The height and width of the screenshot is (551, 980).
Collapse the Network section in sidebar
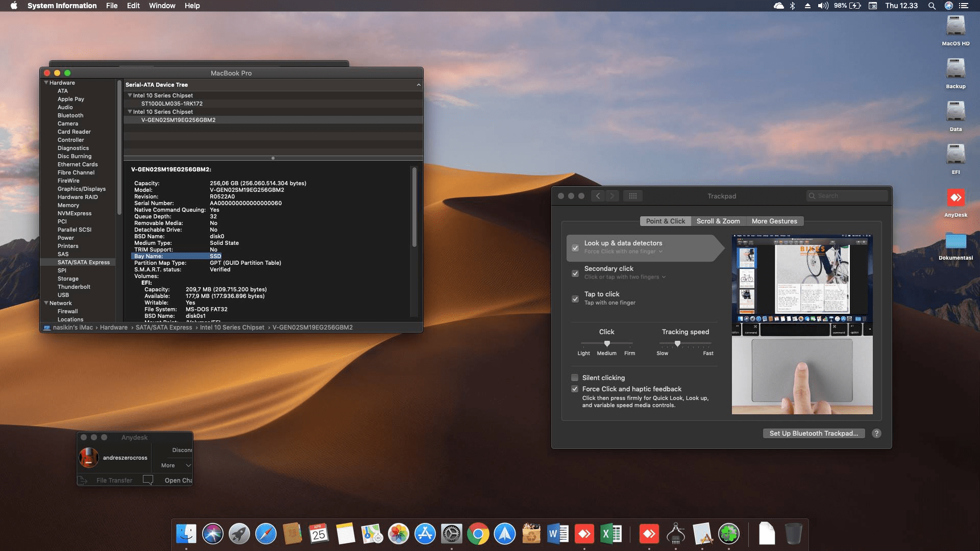pos(46,303)
